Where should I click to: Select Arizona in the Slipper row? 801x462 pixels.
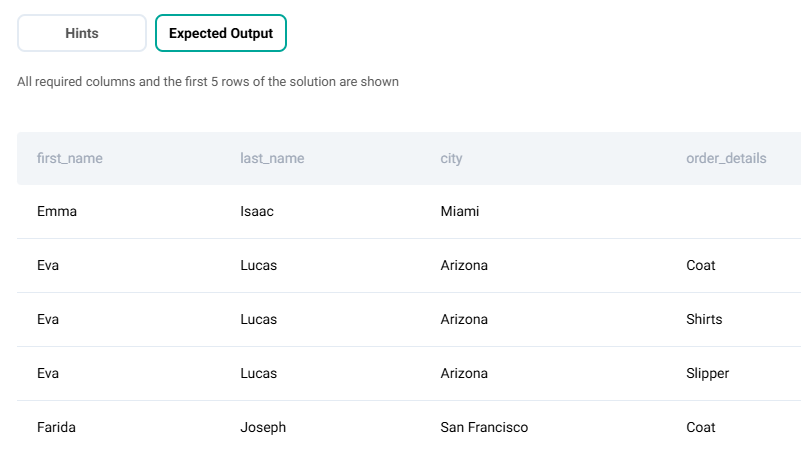click(x=464, y=373)
